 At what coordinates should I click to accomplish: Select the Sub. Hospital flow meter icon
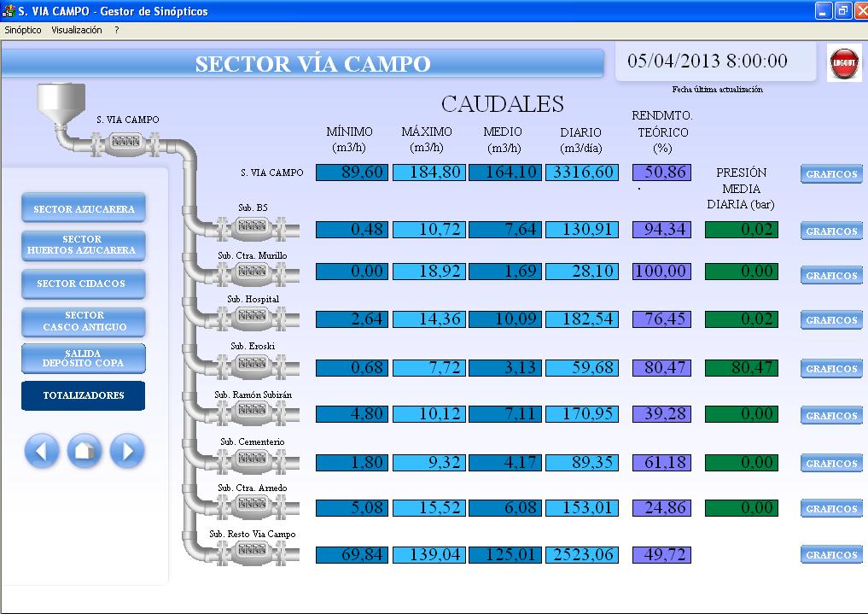(x=252, y=317)
